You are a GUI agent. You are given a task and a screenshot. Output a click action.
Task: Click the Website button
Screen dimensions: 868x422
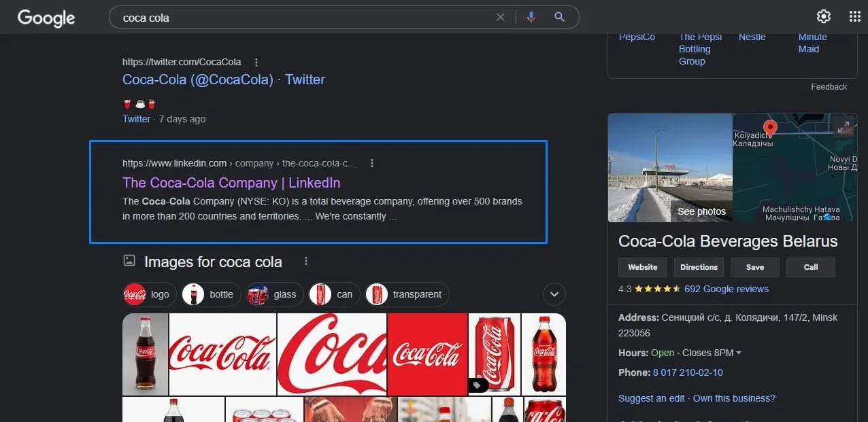(x=643, y=267)
